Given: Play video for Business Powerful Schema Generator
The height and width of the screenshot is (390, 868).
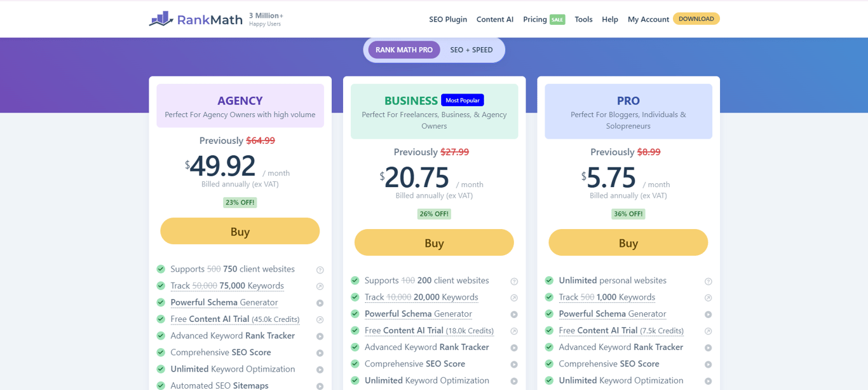Looking at the screenshot, I should click(514, 314).
